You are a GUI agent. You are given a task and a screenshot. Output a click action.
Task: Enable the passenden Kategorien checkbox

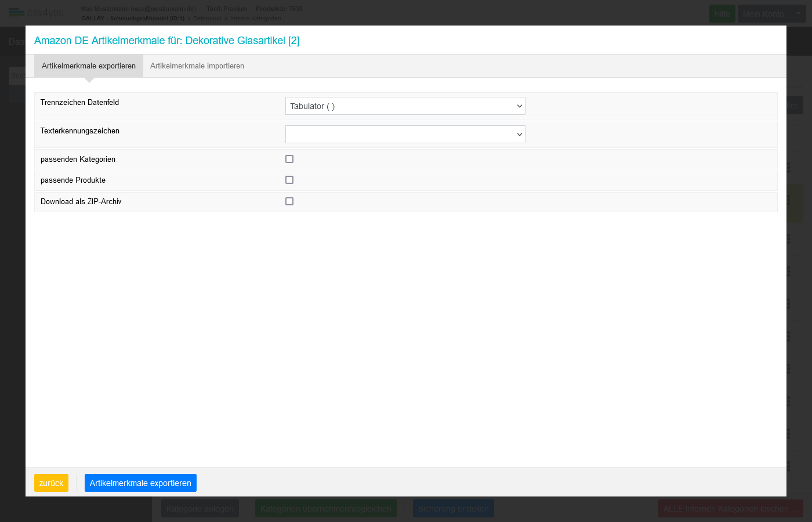coord(289,159)
